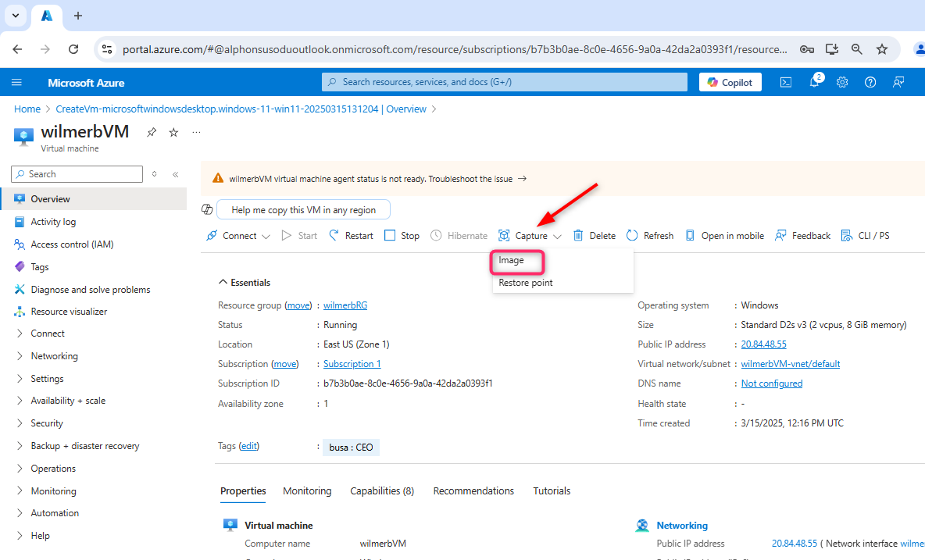This screenshot has width=925, height=560.
Task: Go back in the browser
Action: 17,49
